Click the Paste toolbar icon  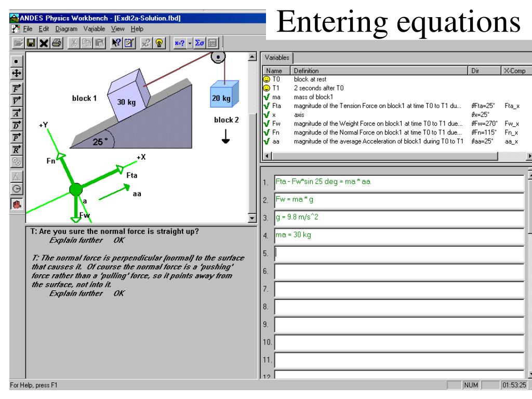coord(99,43)
